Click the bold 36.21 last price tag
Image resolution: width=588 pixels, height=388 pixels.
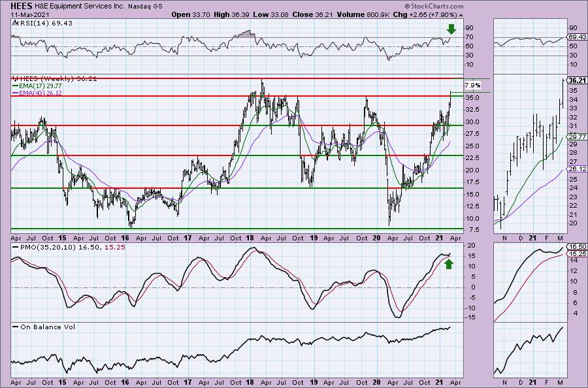coord(577,80)
